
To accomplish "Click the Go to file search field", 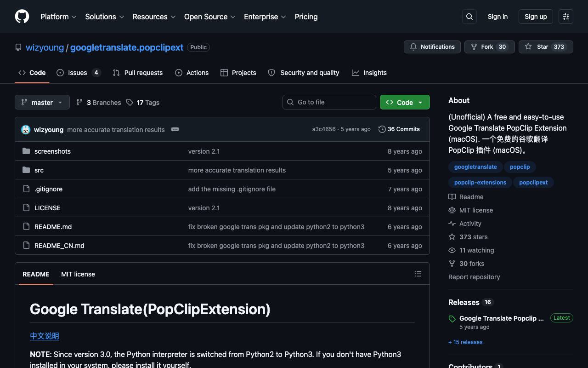I will tap(329, 102).
